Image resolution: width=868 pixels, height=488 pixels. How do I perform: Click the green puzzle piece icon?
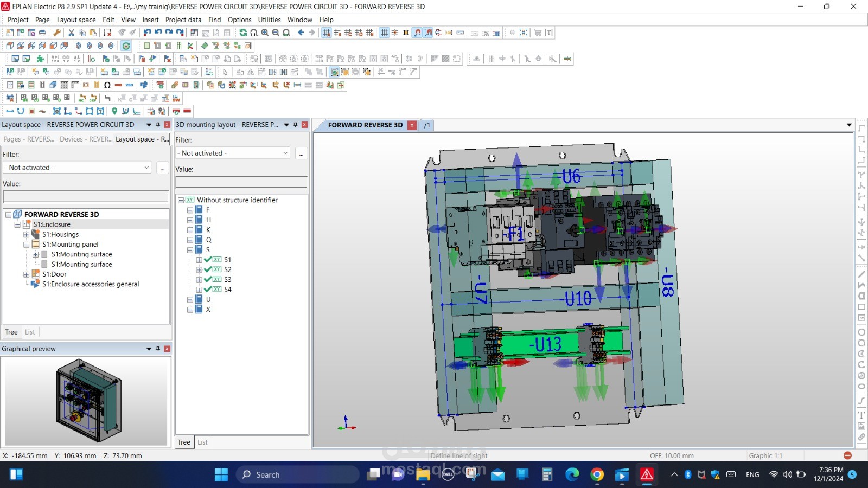pyautogui.click(x=40, y=59)
